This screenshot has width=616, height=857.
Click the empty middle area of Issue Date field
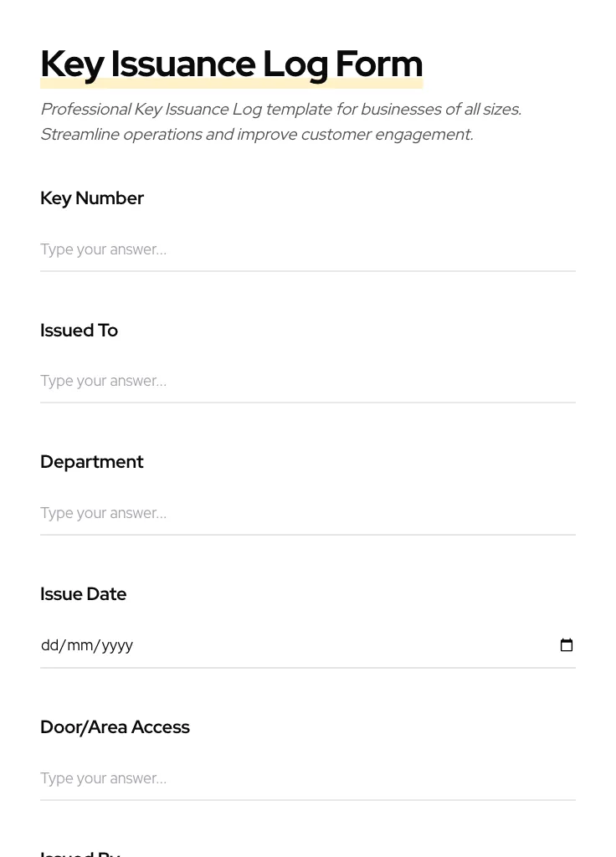point(344,645)
